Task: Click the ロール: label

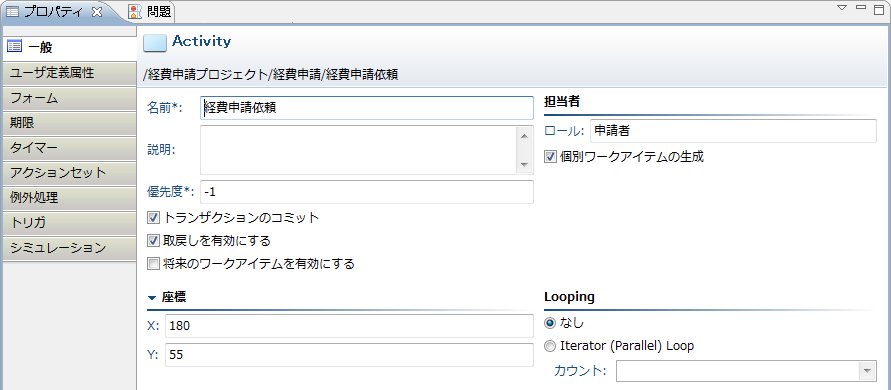Action: coord(564,131)
